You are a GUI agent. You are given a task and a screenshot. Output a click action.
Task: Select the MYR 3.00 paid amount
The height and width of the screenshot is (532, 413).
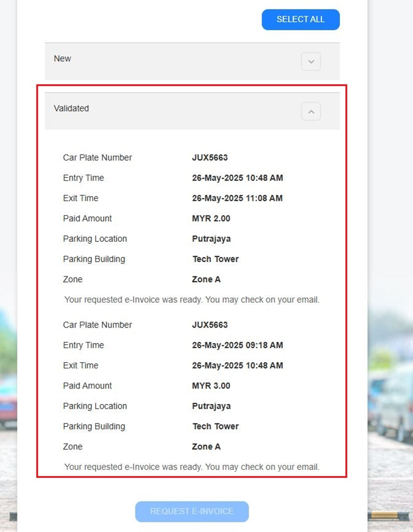pyautogui.click(x=211, y=386)
